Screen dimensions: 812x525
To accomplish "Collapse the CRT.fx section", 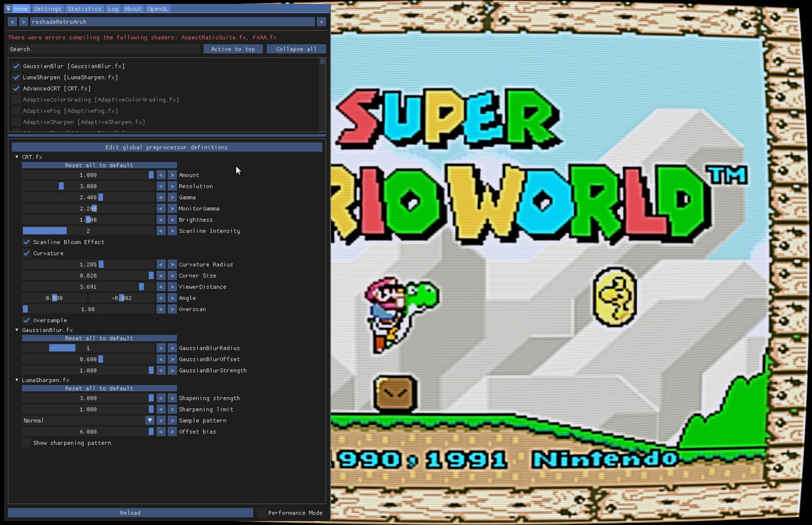I will [17, 157].
